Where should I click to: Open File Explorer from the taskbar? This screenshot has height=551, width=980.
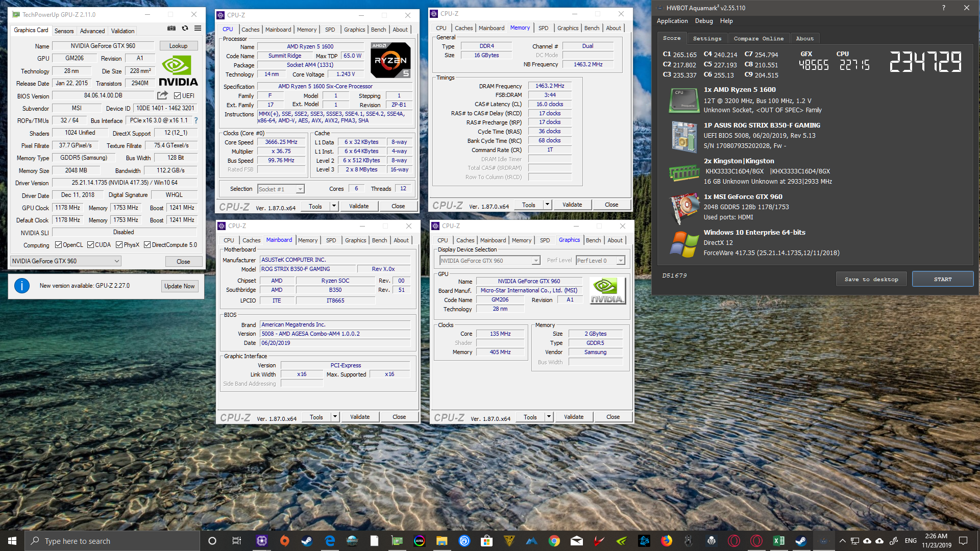[442, 541]
